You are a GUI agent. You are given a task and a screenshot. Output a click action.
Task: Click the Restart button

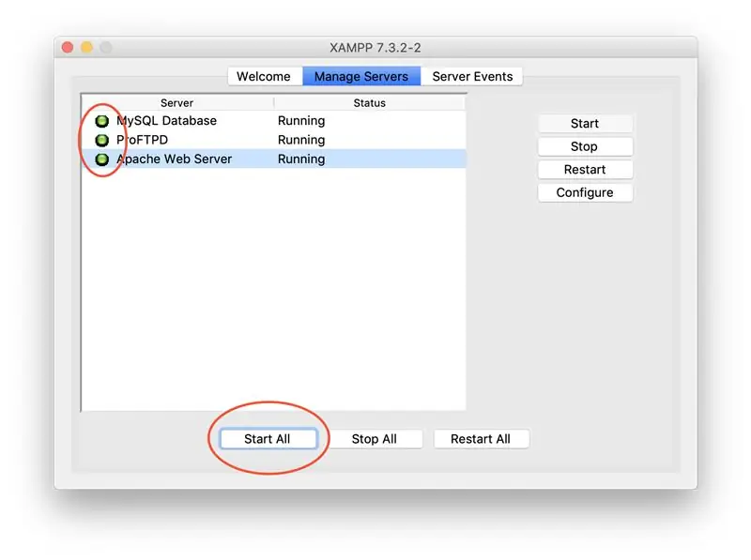pos(585,170)
